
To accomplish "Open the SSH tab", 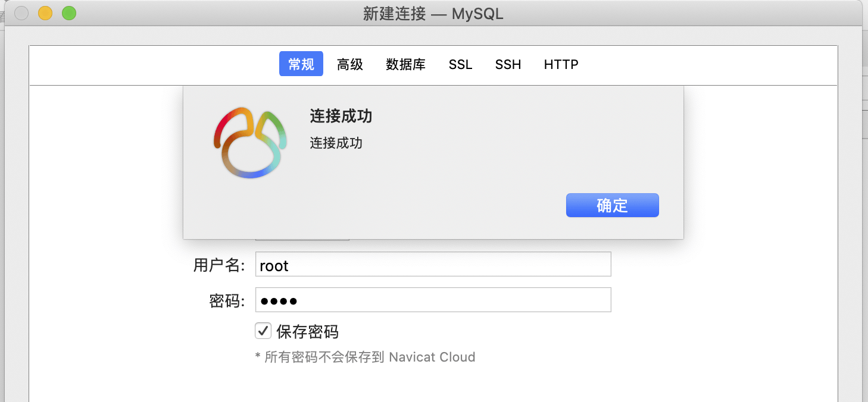I will 508,64.
